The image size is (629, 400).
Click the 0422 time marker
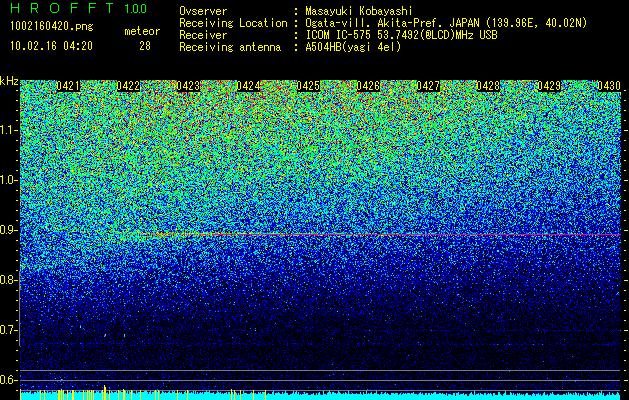[x=128, y=86]
